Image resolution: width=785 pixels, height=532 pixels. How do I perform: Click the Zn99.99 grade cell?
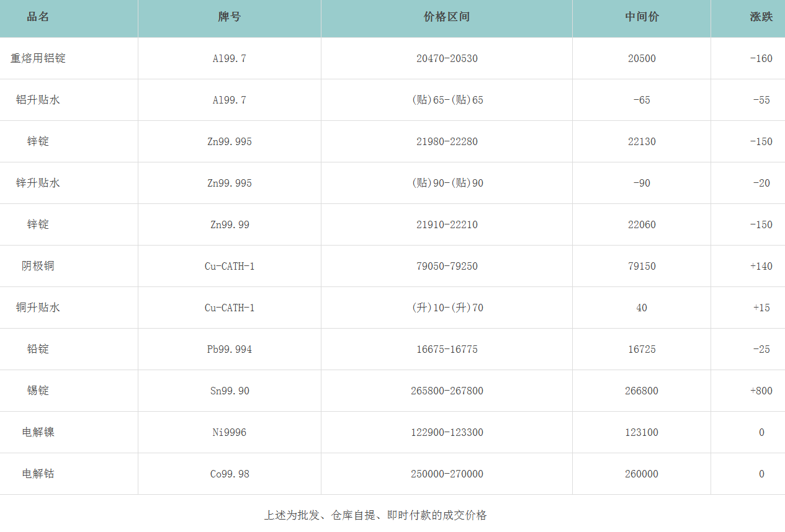(230, 224)
